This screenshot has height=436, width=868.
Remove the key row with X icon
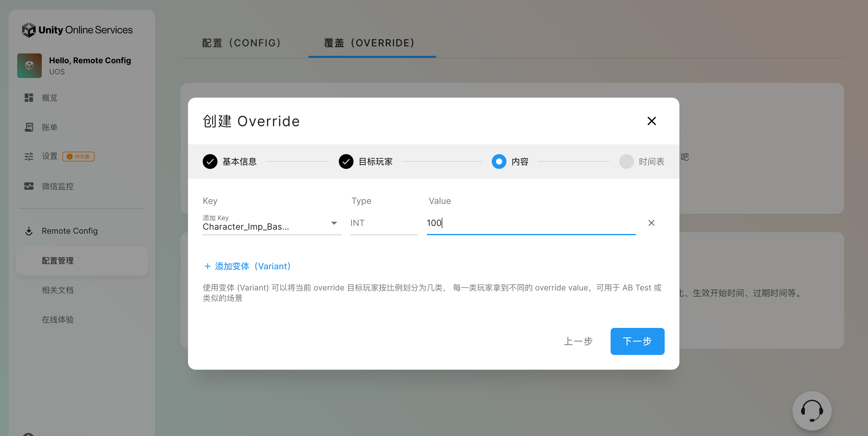pos(651,223)
